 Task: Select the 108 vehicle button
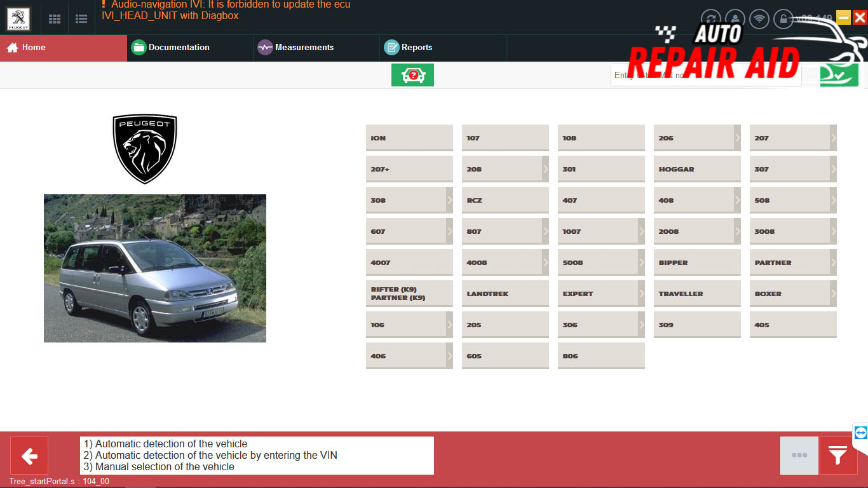(601, 138)
